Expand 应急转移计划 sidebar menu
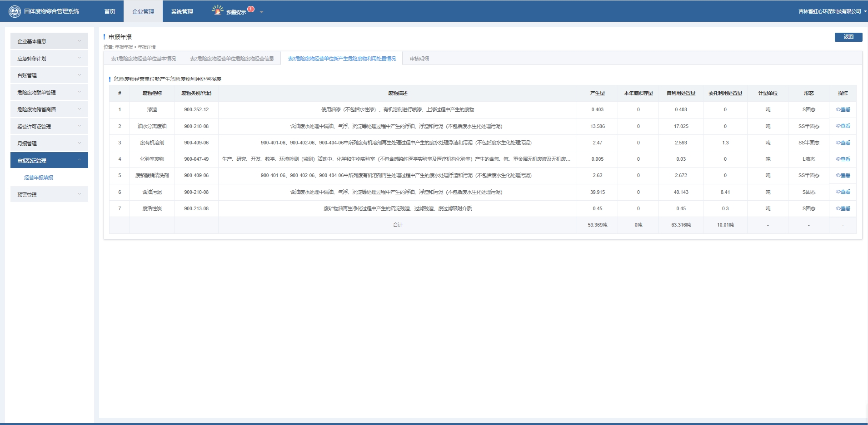This screenshot has height=425, width=868. (49, 58)
